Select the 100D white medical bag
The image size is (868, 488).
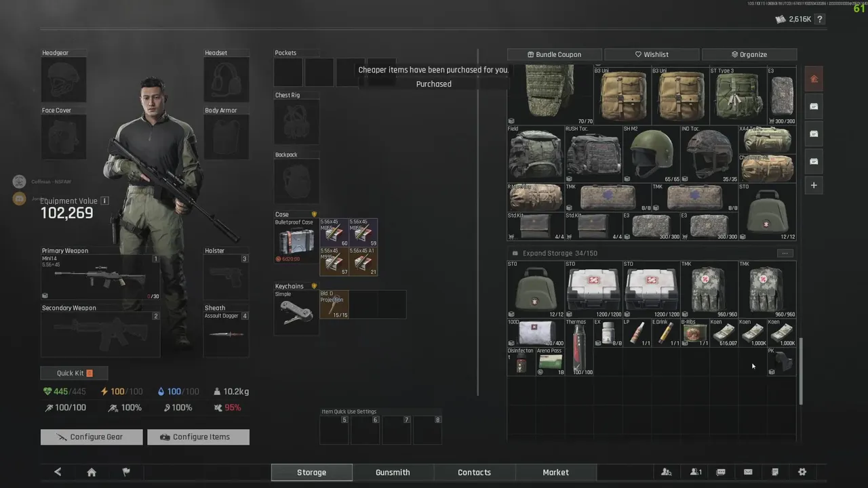[536, 333]
